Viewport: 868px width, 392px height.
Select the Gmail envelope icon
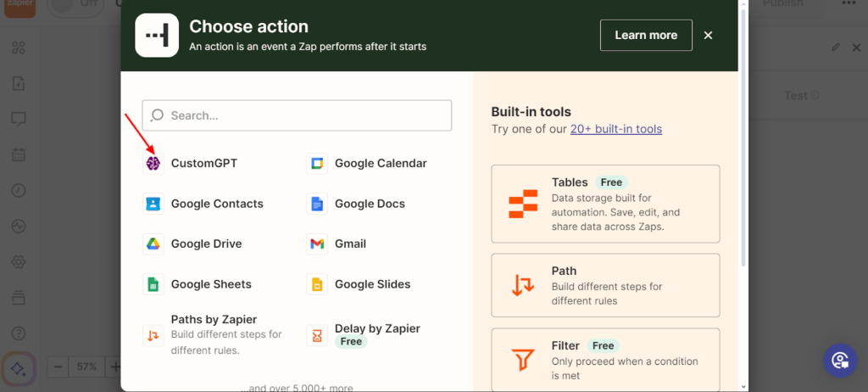(317, 244)
